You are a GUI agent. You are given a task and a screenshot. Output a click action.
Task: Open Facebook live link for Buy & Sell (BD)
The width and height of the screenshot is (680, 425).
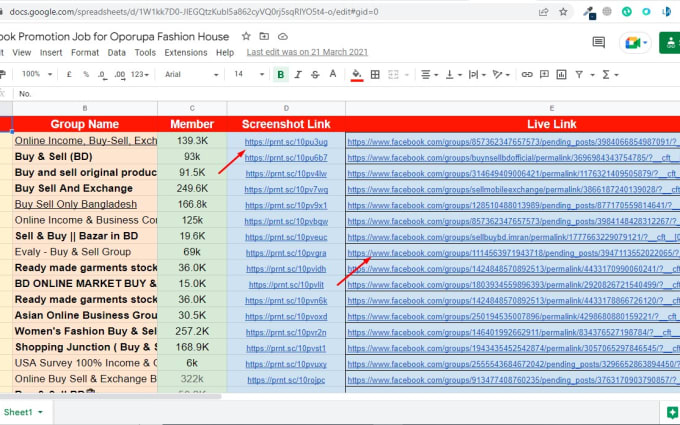[x=513, y=158]
